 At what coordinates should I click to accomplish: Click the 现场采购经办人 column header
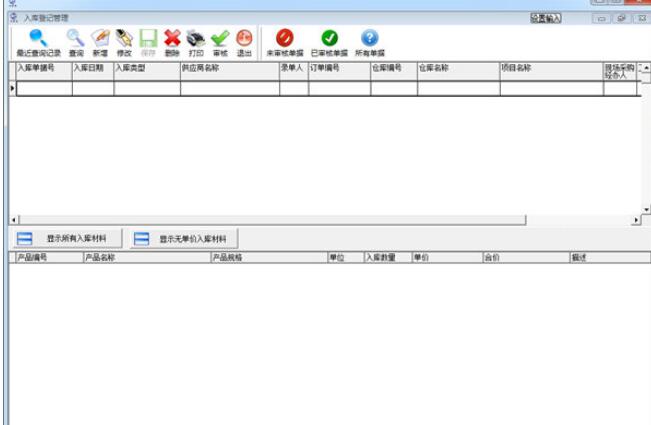pos(620,71)
